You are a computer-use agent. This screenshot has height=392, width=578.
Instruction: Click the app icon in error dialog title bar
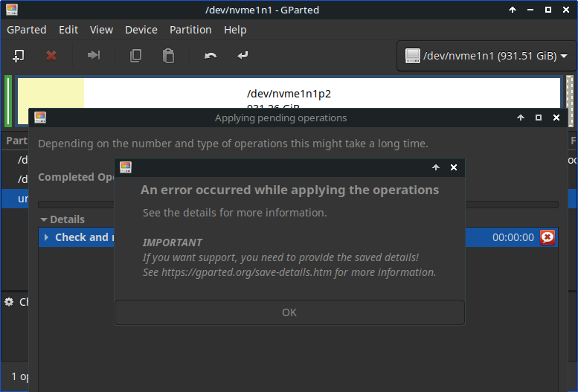point(126,167)
